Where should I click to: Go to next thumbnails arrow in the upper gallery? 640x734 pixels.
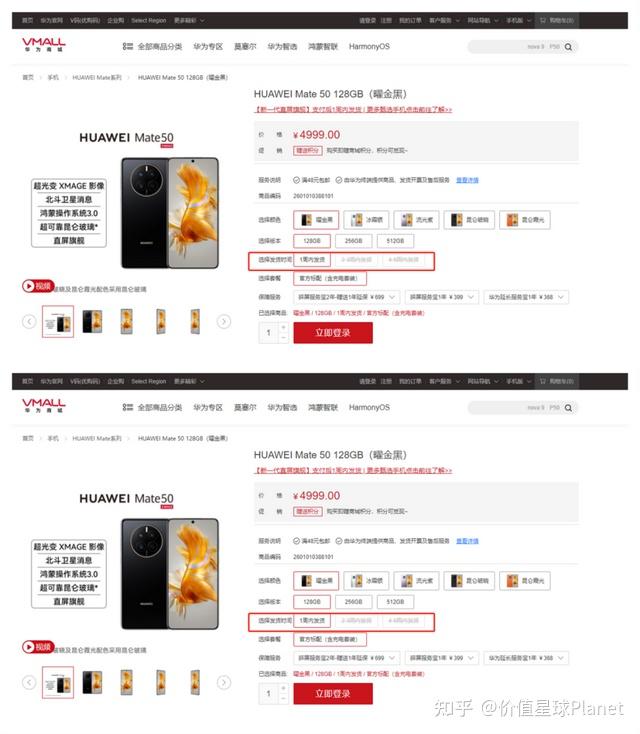224,321
